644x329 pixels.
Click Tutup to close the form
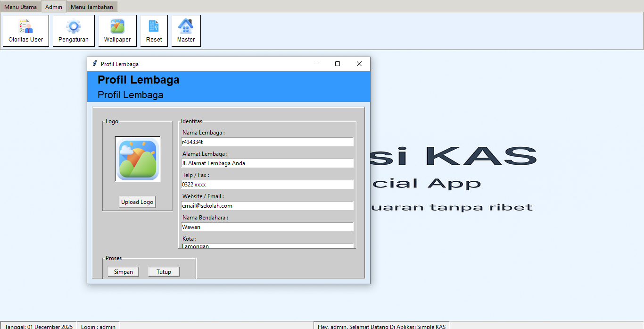[163, 271]
